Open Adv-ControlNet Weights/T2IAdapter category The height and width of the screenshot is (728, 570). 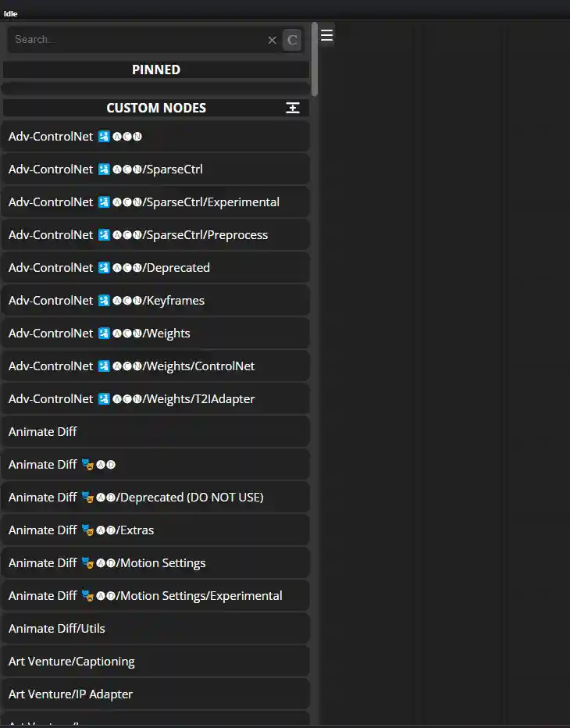(x=155, y=399)
